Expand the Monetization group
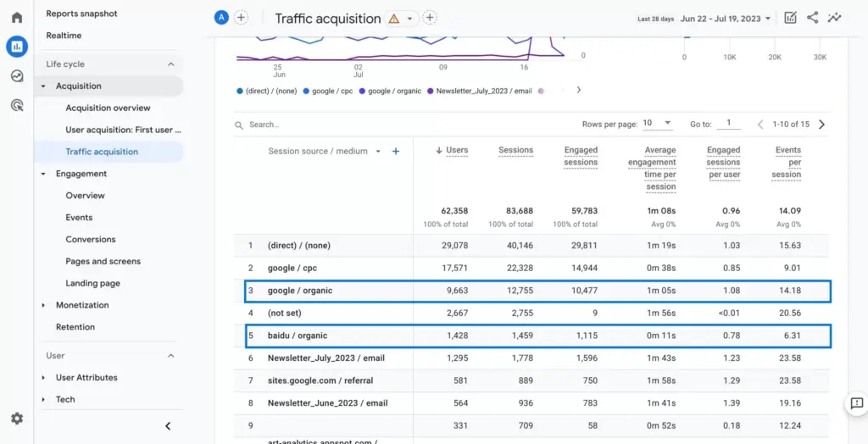The height and width of the screenshot is (444, 868). 43,306
